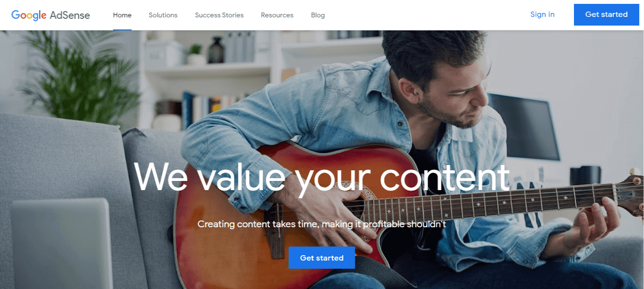This screenshot has width=644, height=289.
Task: Go to Success Stories page
Action: [219, 15]
